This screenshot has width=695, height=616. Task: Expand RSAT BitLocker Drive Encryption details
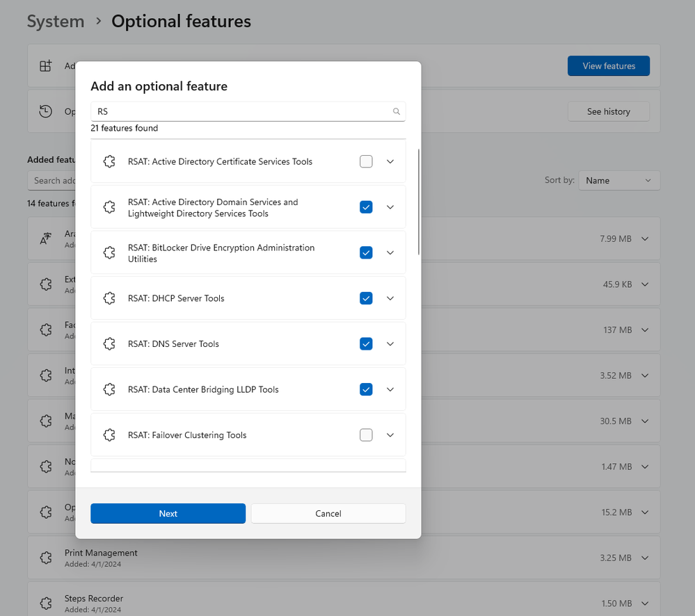click(x=390, y=253)
